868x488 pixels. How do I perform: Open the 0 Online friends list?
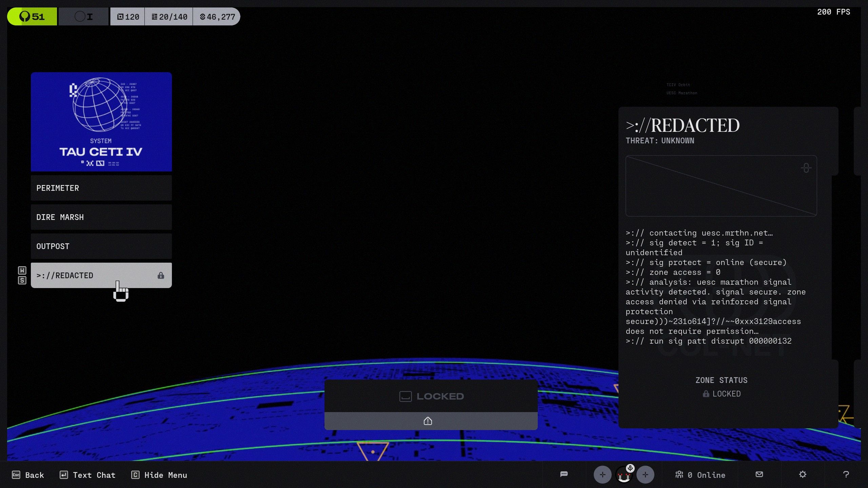[x=700, y=475]
